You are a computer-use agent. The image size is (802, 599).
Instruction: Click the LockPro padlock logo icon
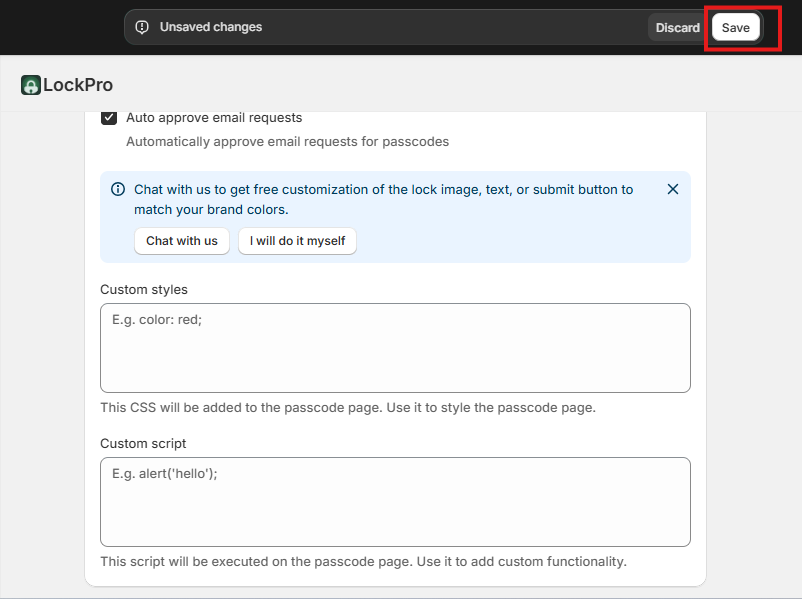[x=31, y=85]
